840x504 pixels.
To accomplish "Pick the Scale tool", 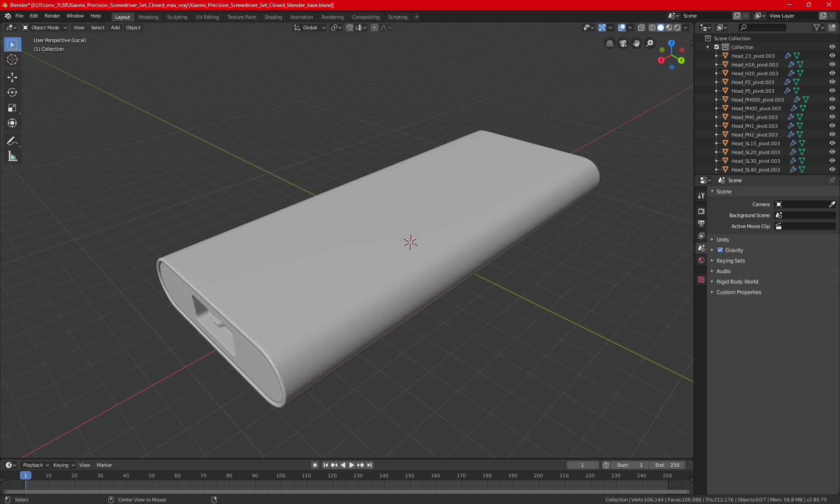I will 12,108.
